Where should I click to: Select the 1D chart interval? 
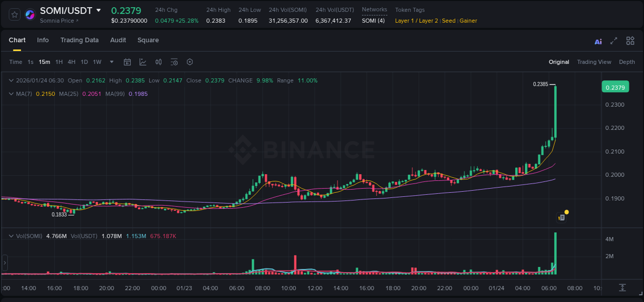pyautogui.click(x=84, y=62)
